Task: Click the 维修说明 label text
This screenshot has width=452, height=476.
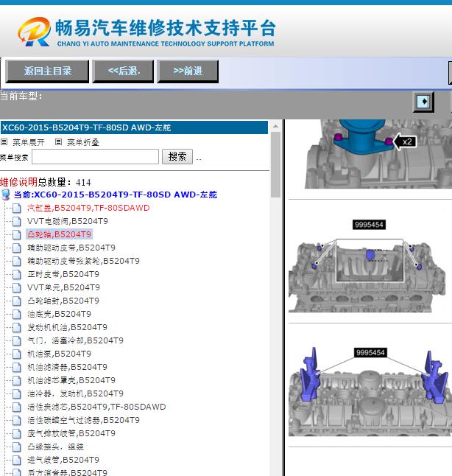Action: coord(19,182)
